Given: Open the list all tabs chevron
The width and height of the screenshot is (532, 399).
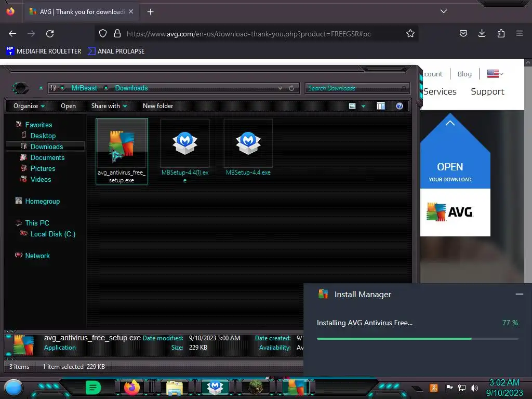Looking at the screenshot, I should pos(444,11).
